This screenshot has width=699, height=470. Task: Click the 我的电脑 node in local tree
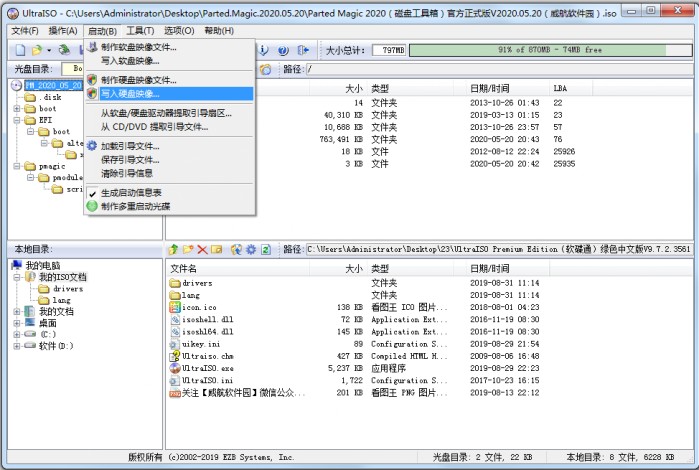43,265
